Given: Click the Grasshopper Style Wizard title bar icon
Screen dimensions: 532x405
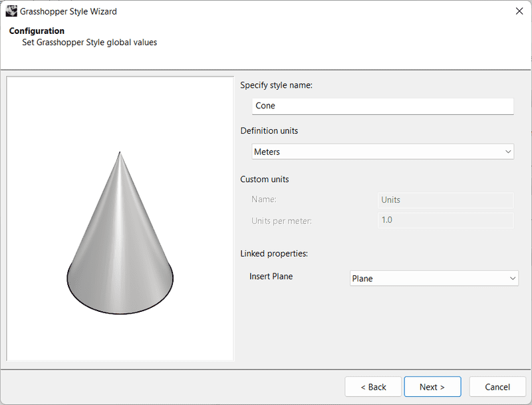Looking at the screenshot, I should 12,11.
